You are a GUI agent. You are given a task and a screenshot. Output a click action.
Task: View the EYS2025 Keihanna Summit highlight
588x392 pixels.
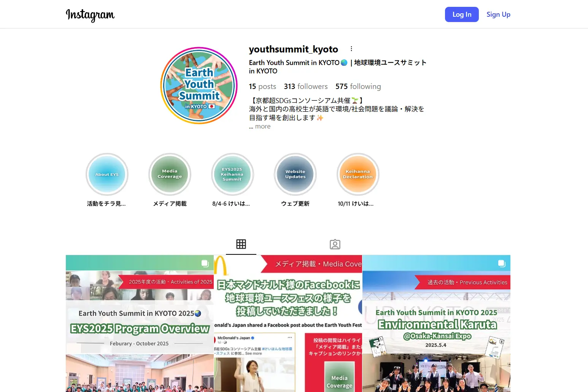232,175
